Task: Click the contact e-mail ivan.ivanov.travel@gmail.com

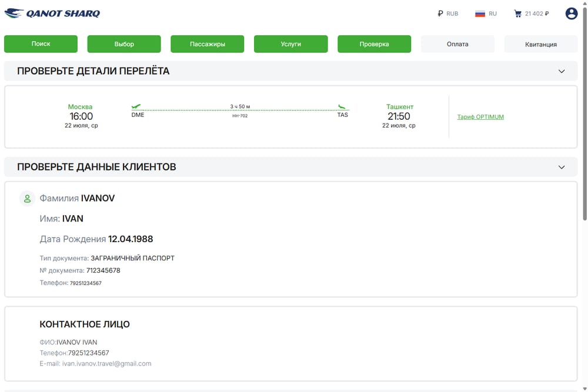Action: (107, 364)
